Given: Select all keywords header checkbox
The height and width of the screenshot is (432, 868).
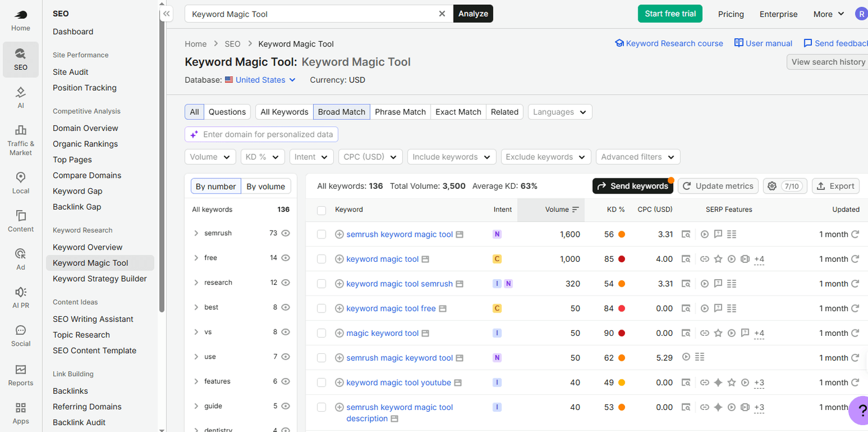Looking at the screenshot, I should coord(322,210).
